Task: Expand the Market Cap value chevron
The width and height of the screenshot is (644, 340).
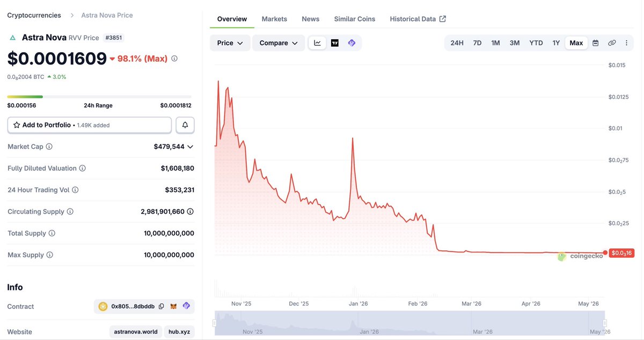Action: click(190, 147)
